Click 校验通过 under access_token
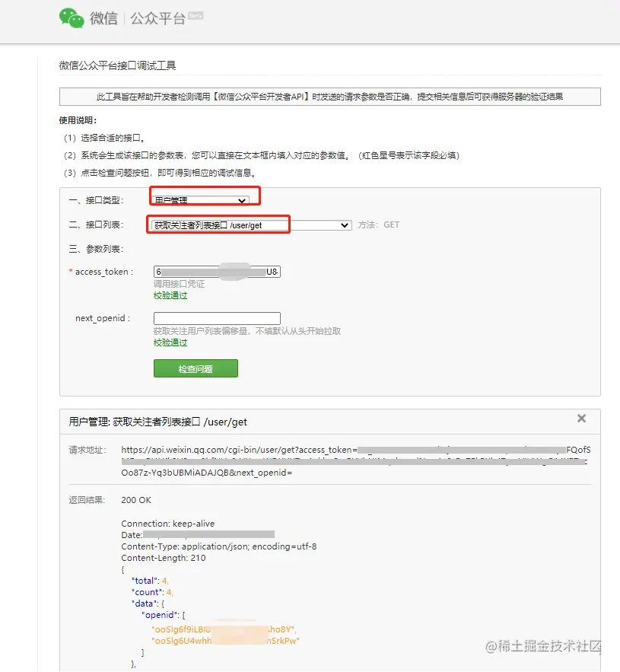The height and width of the screenshot is (672, 620). (x=170, y=295)
